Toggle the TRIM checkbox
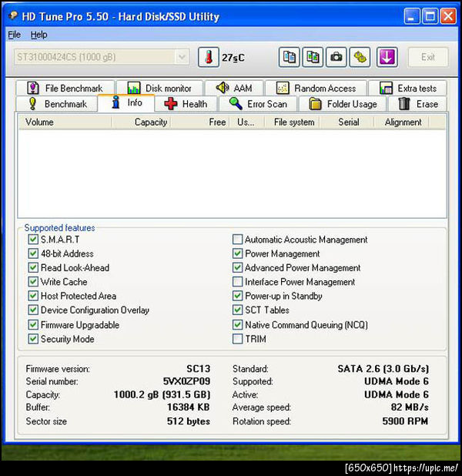 (x=237, y=339)
